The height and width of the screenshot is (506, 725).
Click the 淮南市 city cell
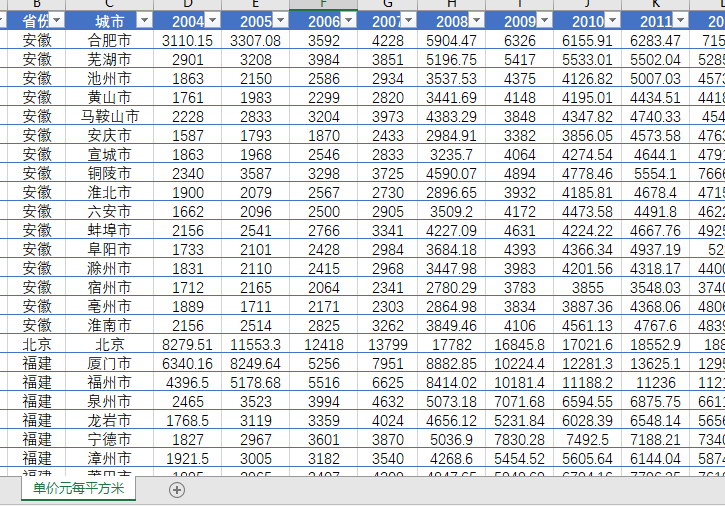point(110,325)
